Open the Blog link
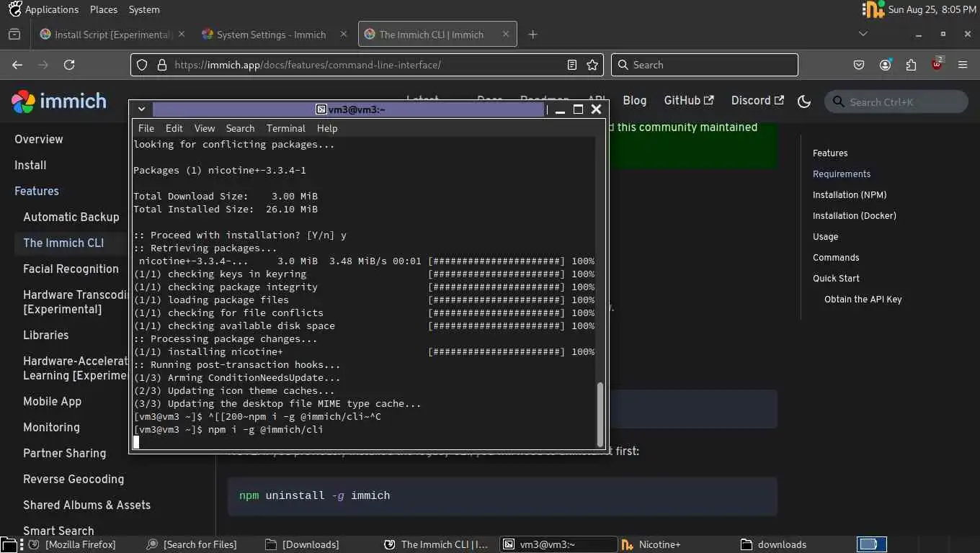The image size is (980, 553). (x=634, y=101)
